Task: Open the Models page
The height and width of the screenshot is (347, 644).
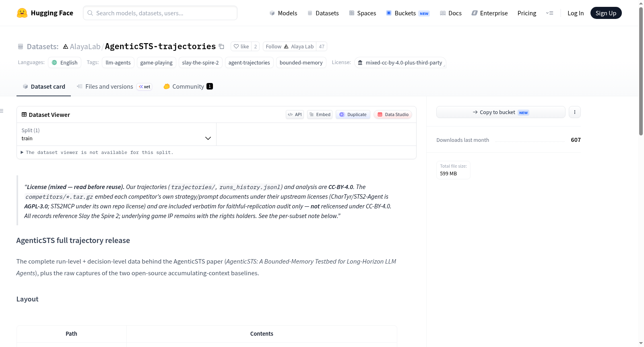Action: click(283, 13)
